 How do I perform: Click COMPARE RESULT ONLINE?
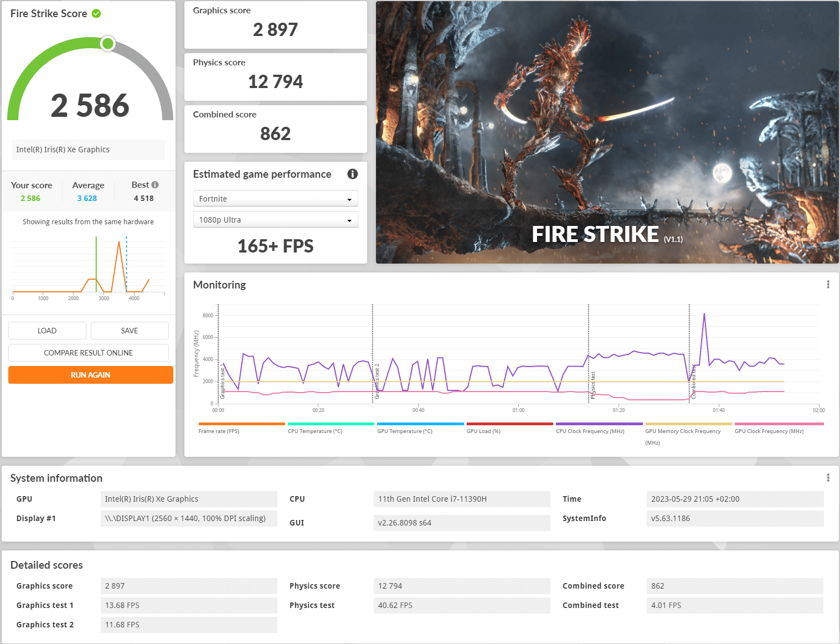[x=89, y=353]
